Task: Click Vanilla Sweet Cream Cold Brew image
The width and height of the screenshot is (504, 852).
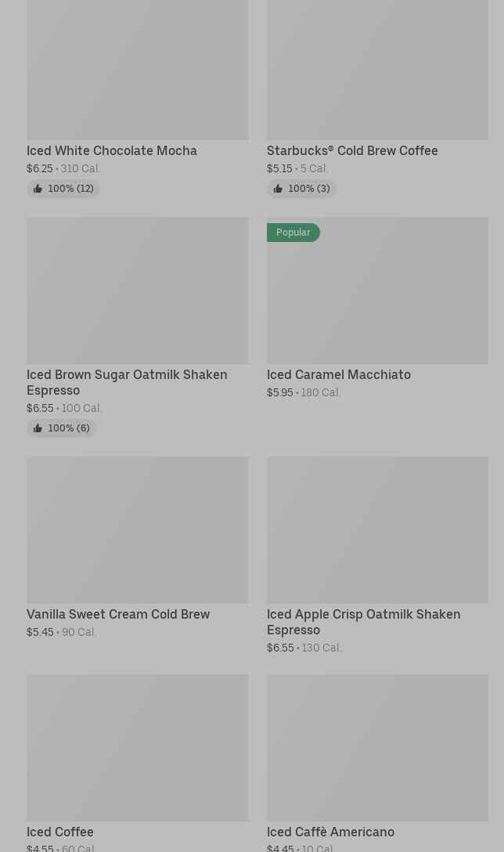Action: coord(137,530)
